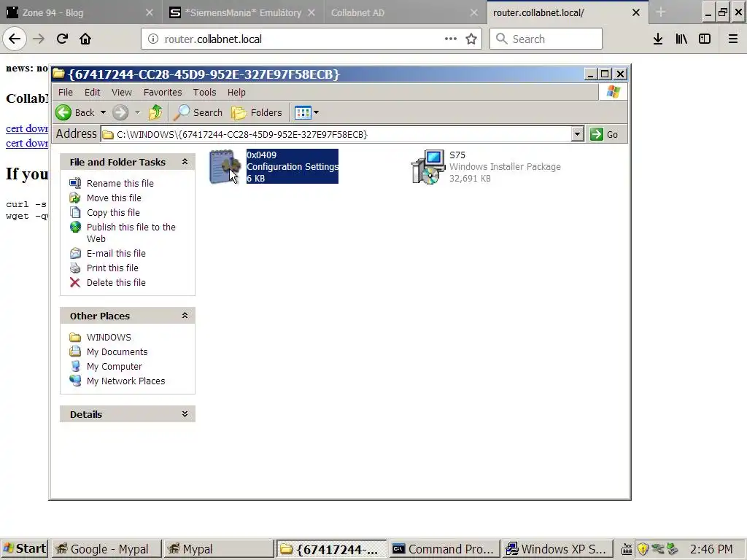
Task: Switch to Google - Mypal taskbar button
Action: click(107, 549)
